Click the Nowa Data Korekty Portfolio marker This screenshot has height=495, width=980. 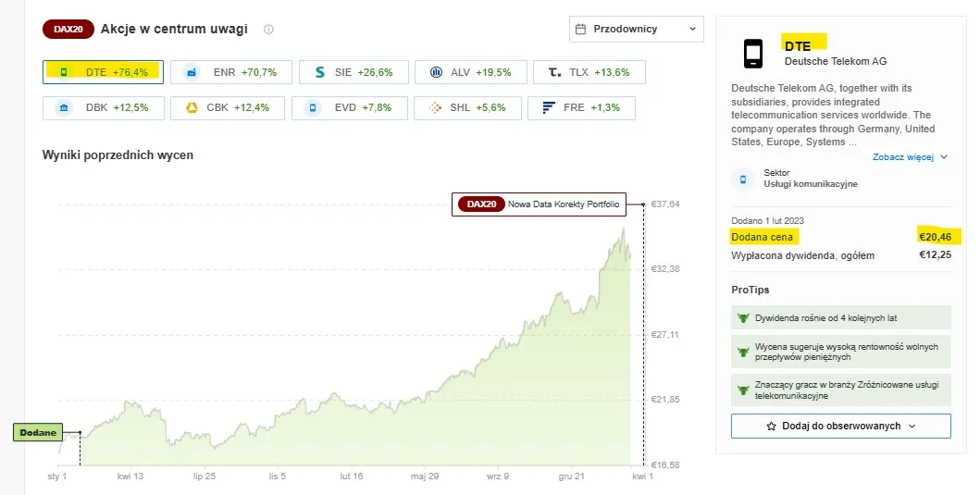[539, 204]
